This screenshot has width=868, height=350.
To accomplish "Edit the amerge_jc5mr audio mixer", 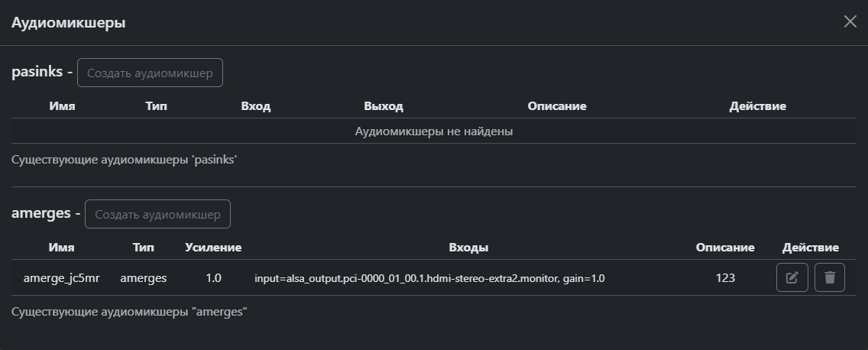I will pyautogui.click(x=792, y=278).
